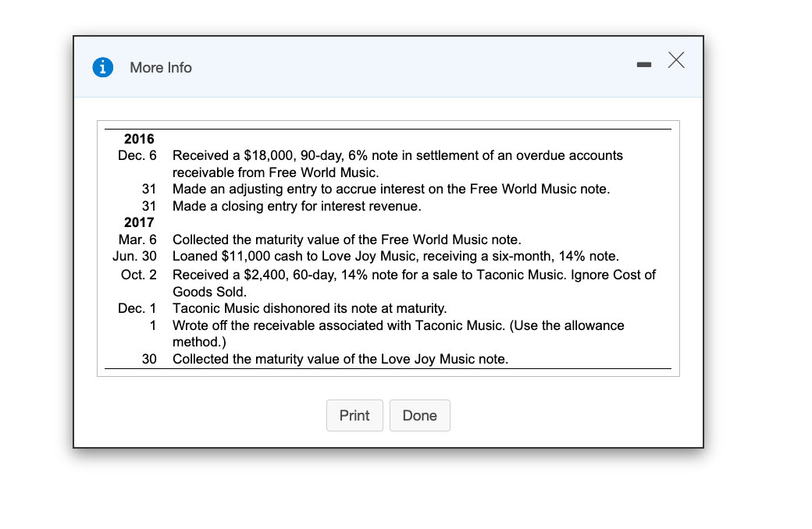Viewport: 812px width, 529px height.
Task: Click 'Made a closing entry for interest revenue.'
Action: (297, 206)
